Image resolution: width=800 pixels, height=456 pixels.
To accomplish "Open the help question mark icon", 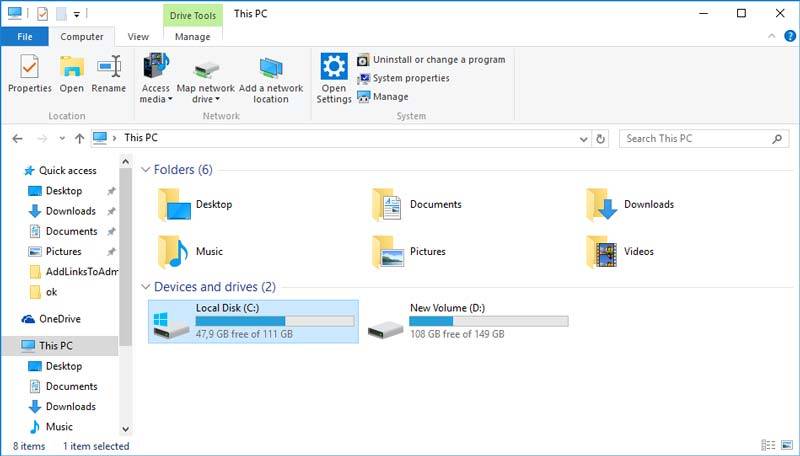I will (790, 36).
